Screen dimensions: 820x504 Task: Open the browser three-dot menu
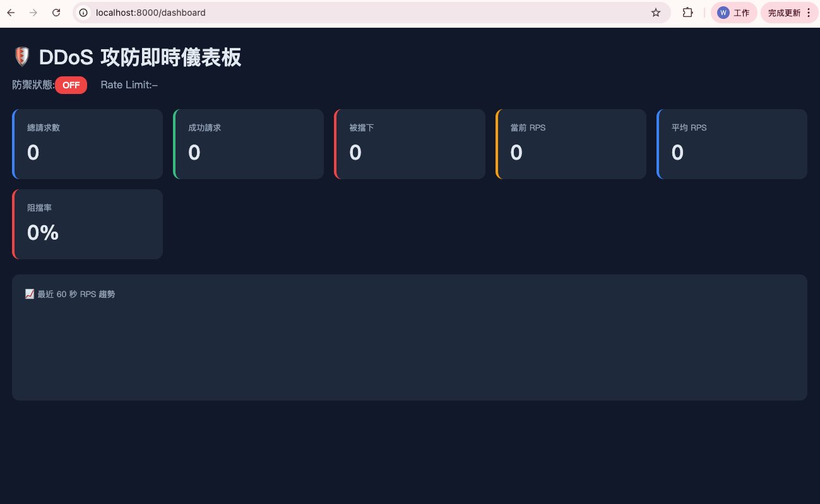coord(809,13)
